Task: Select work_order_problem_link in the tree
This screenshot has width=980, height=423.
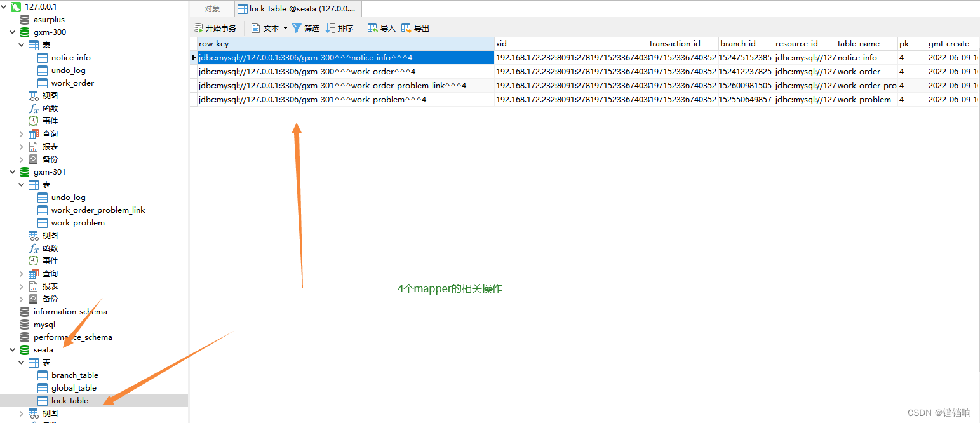Action: tap(98, 210)
